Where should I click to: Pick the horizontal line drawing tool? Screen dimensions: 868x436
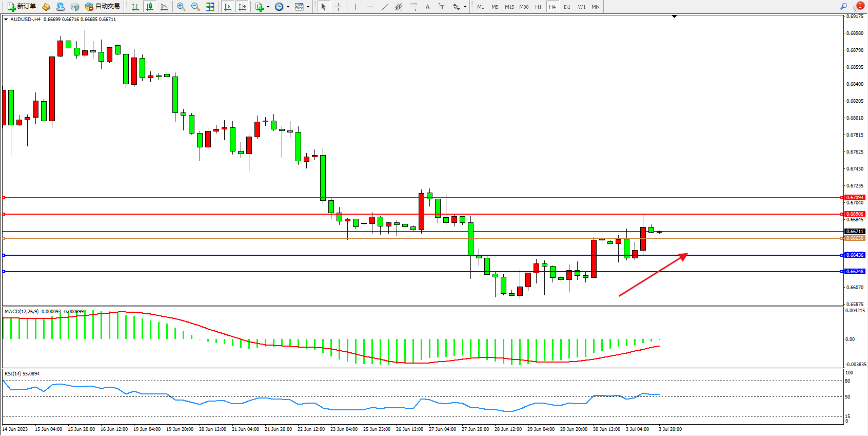[x=370, y=7]
